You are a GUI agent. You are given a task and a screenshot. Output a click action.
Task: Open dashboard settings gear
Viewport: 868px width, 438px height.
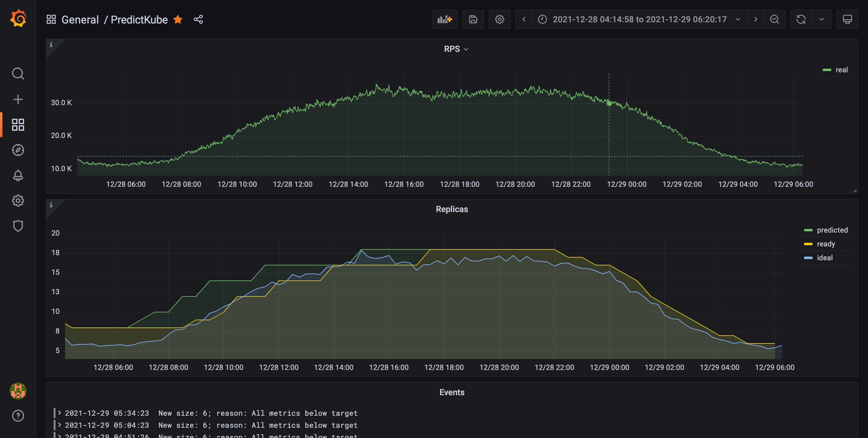(x=499, y=19)
